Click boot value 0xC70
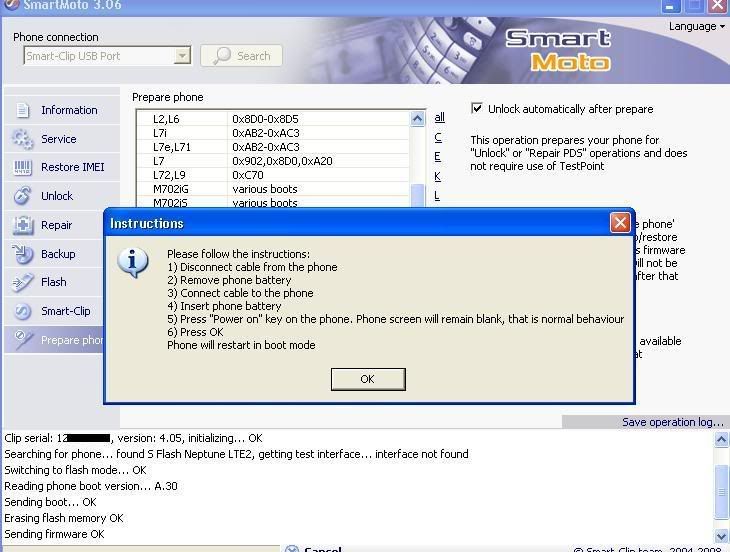Viewport: 730px width, 552px height. point(248,175)
